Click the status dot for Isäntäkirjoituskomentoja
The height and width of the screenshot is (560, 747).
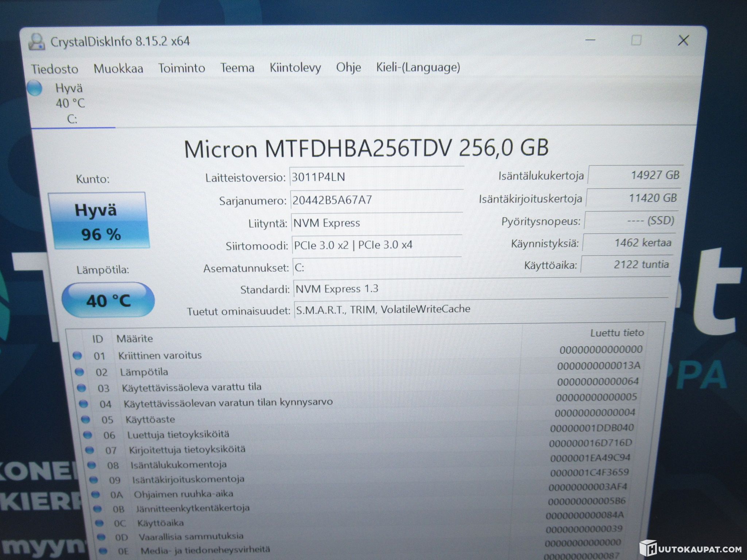pos(93,479)
